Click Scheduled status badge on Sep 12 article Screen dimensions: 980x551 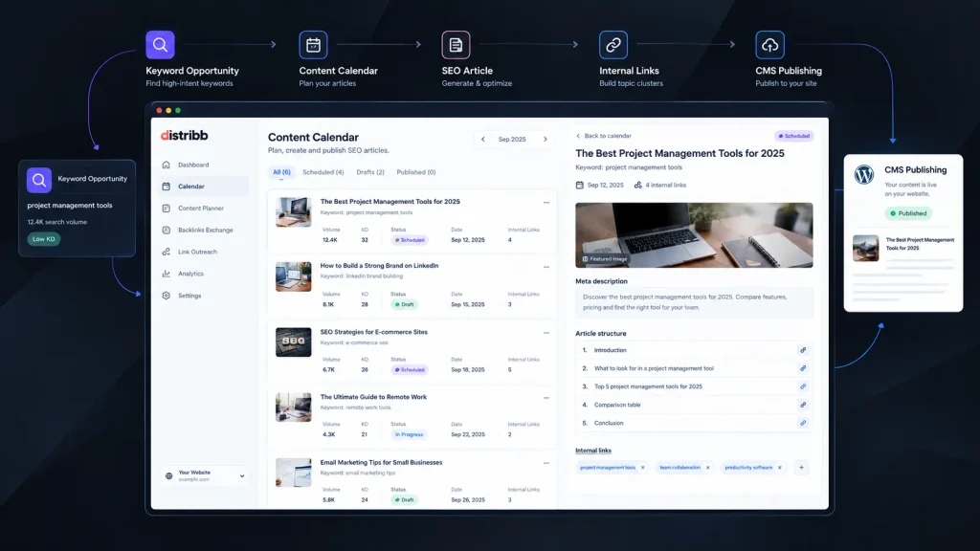click(x=410, y=240)
